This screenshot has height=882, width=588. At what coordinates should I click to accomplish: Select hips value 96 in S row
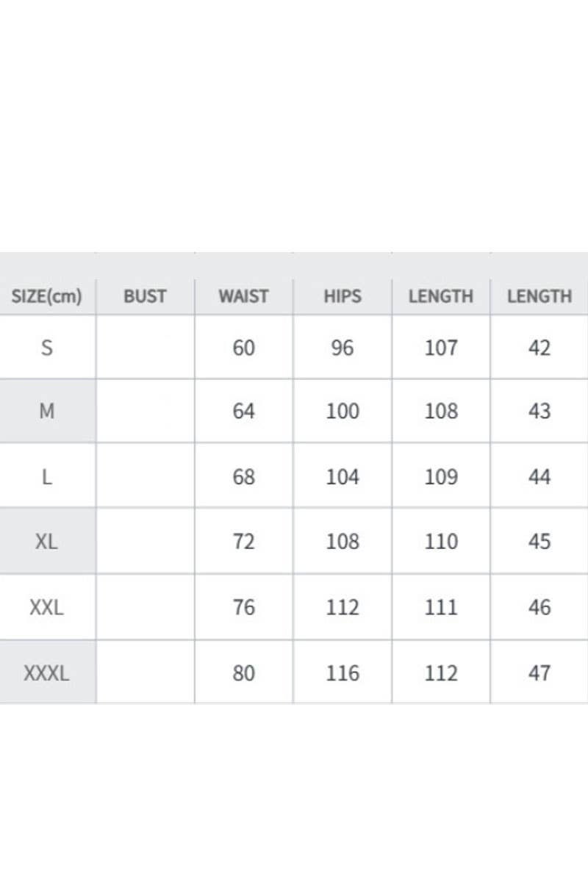click(343, 348)
